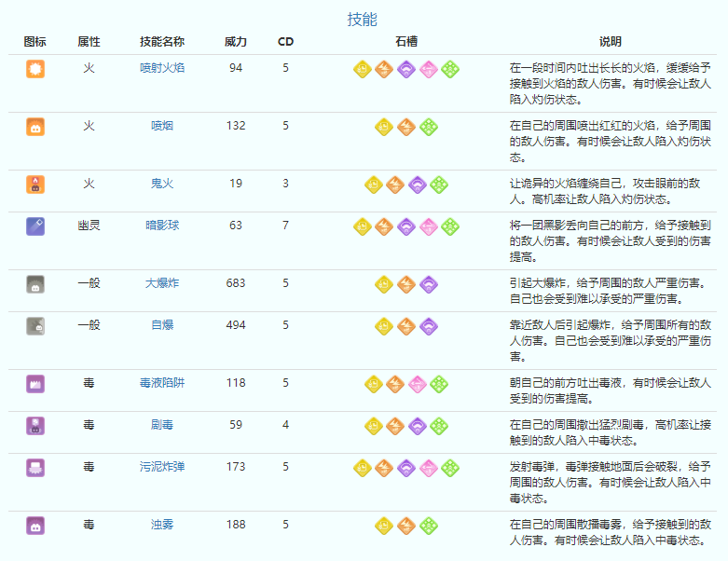Click the 剧毒 skill icon
The image size is (728, 561).
[35, 426]
